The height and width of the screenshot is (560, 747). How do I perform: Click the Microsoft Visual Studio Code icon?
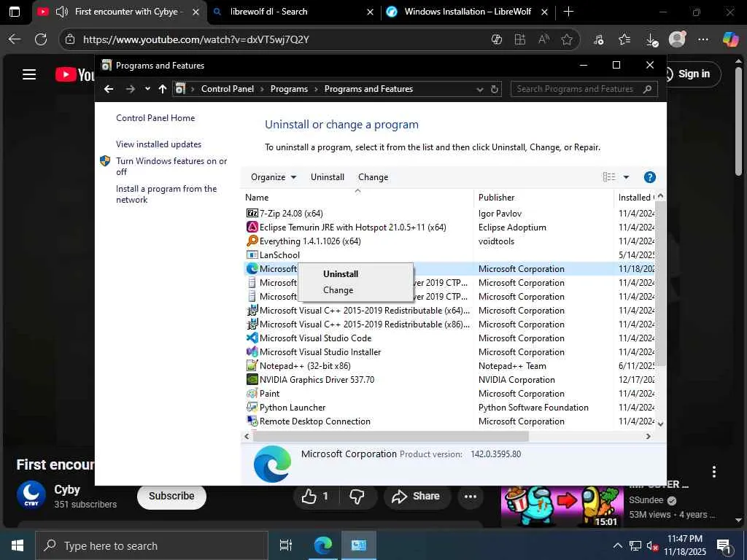252,338
